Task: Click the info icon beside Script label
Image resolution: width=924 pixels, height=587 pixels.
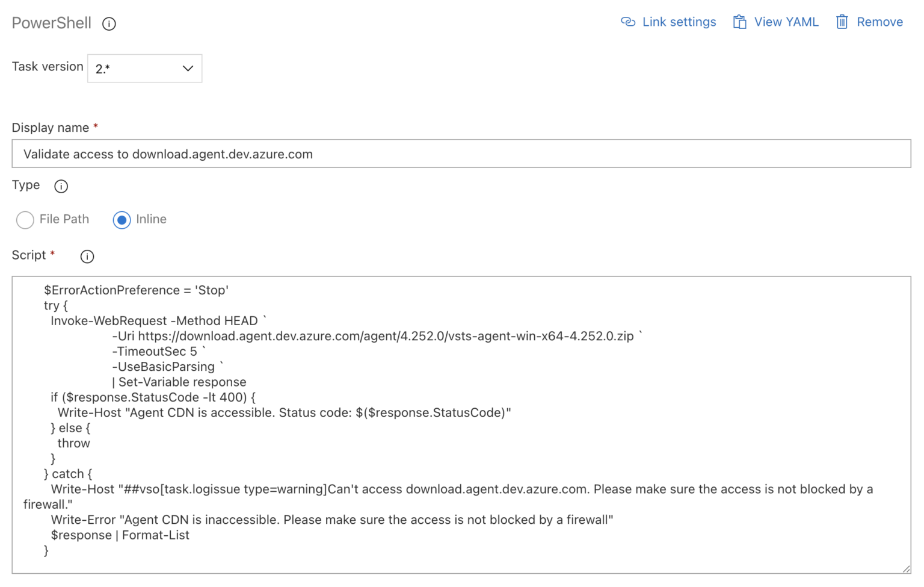Action: [x=87, y=256]
